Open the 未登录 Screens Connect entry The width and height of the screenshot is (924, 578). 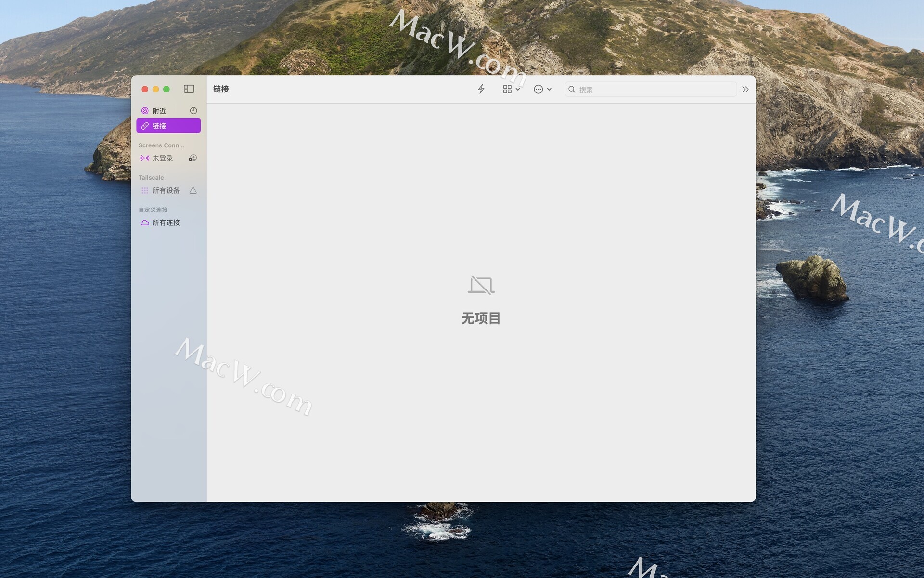(x=162, y=158)
